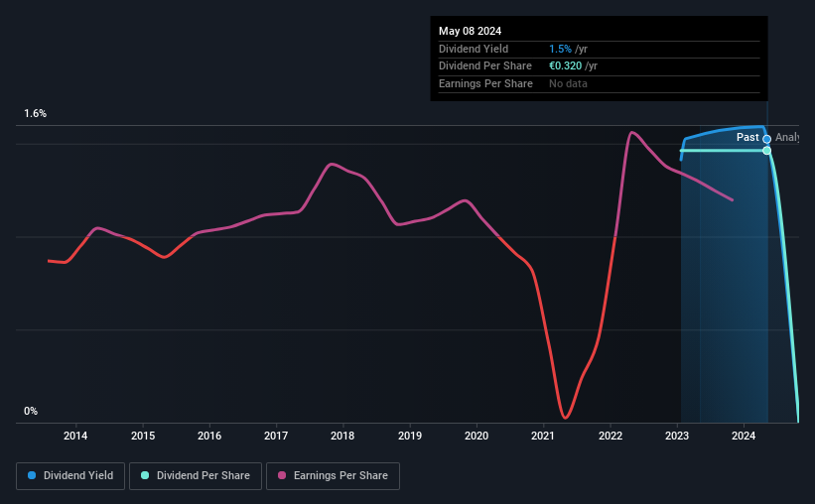Viewport: 815px width, 504px height.
Task: Click the 1.6% y-axis label
Action: [x=36, y=114]
